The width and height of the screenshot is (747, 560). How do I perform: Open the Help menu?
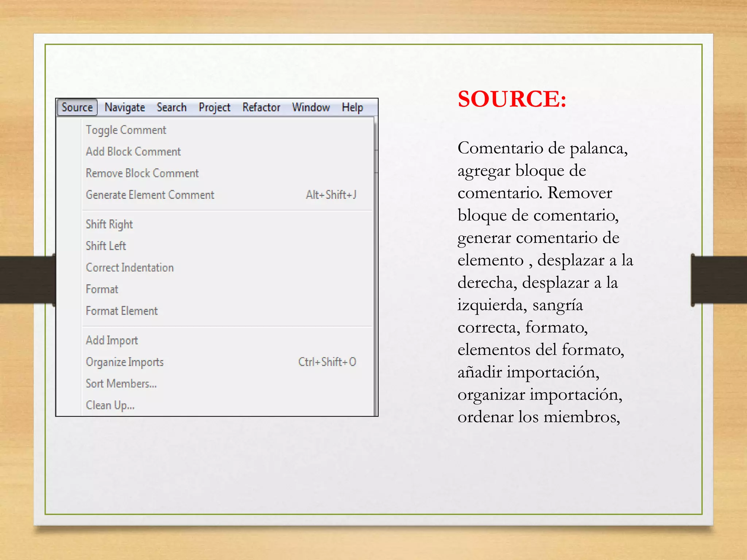(352, 108)
